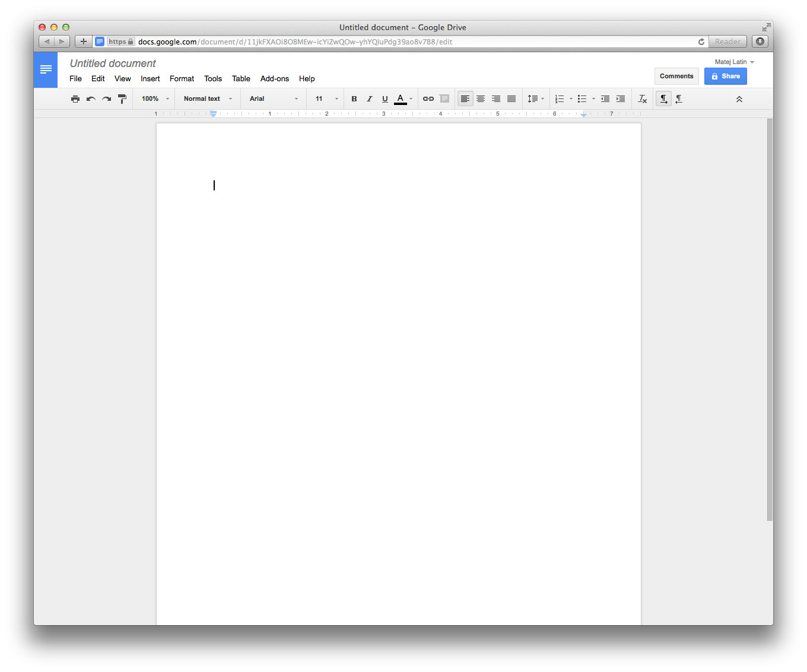Viewport: 807px width, 672px height.
Task: Decrease indent with the toolbar icon
Action: [x=605, y=99]
